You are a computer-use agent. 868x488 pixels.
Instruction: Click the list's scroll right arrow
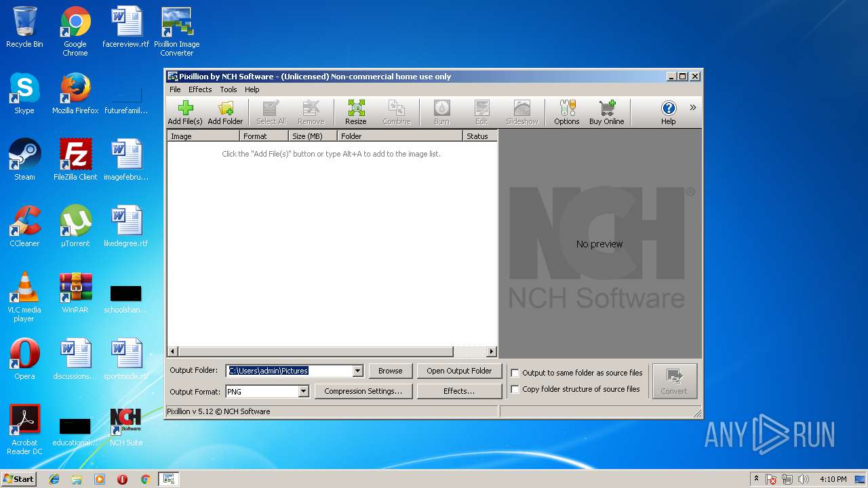492,352
